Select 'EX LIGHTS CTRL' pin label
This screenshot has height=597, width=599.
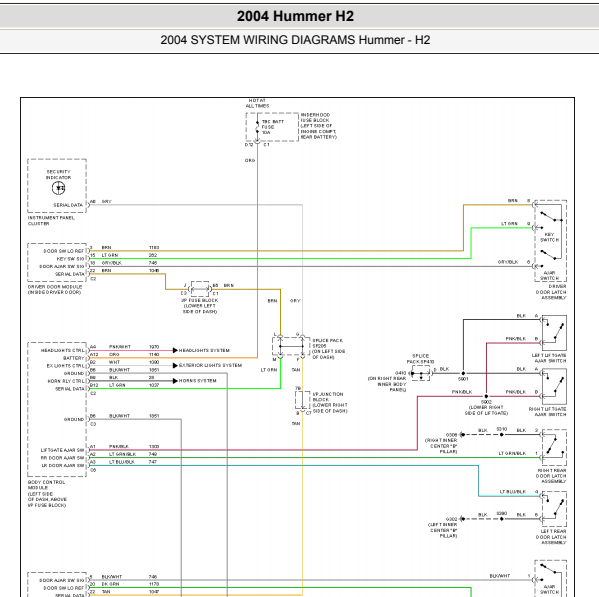click(x=65, y=366)
